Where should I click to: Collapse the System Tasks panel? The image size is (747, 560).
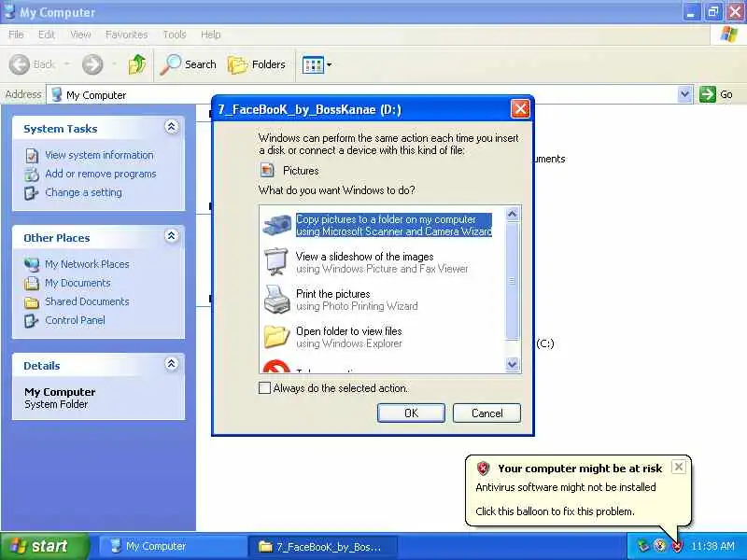(172, 127)
